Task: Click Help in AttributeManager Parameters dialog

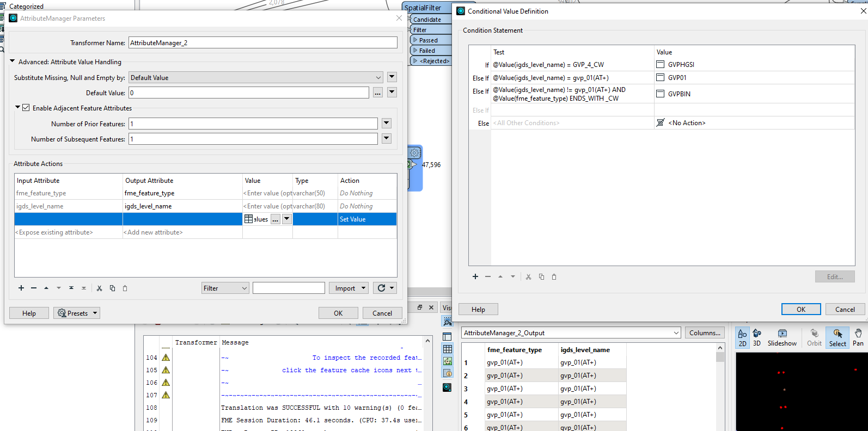Action: pos(29,313)
